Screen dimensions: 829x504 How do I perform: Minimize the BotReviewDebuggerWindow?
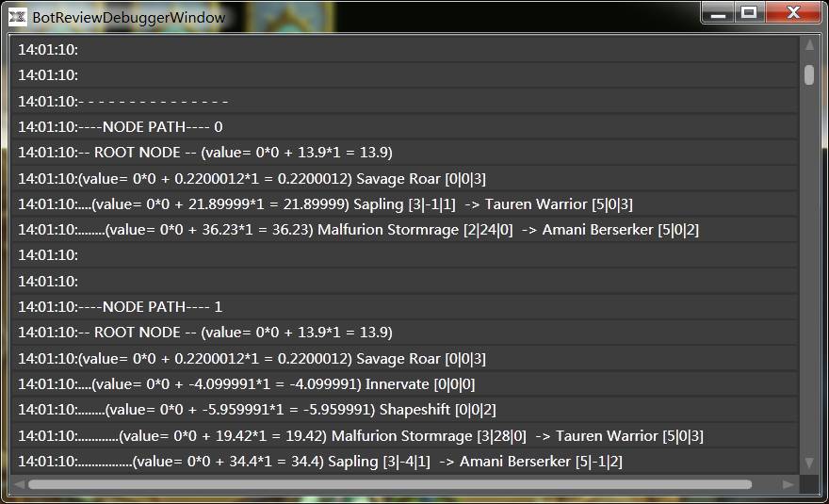point(718,12)
